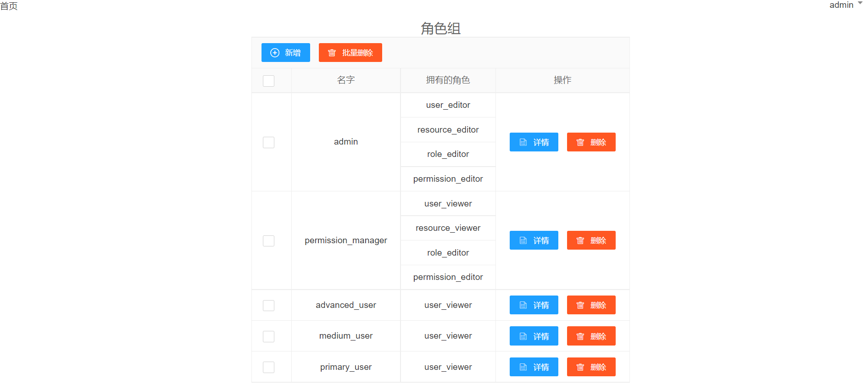
Task: Open 详情 label for admin role group
Action: tap(541, 142)
